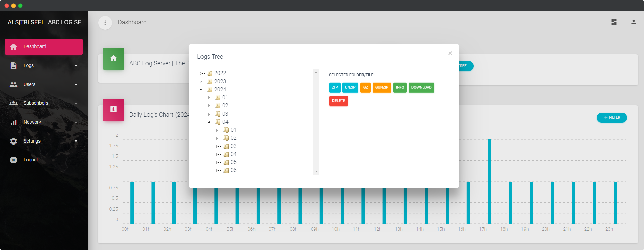
Task: Click the UNZIP button
Action: pyautogui.click(x=350, y=88)
